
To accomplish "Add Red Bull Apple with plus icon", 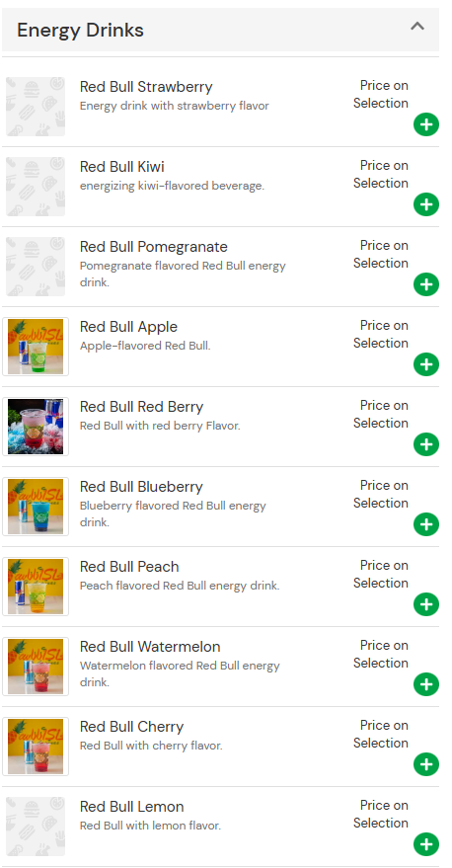I will (x=426, y=364).
